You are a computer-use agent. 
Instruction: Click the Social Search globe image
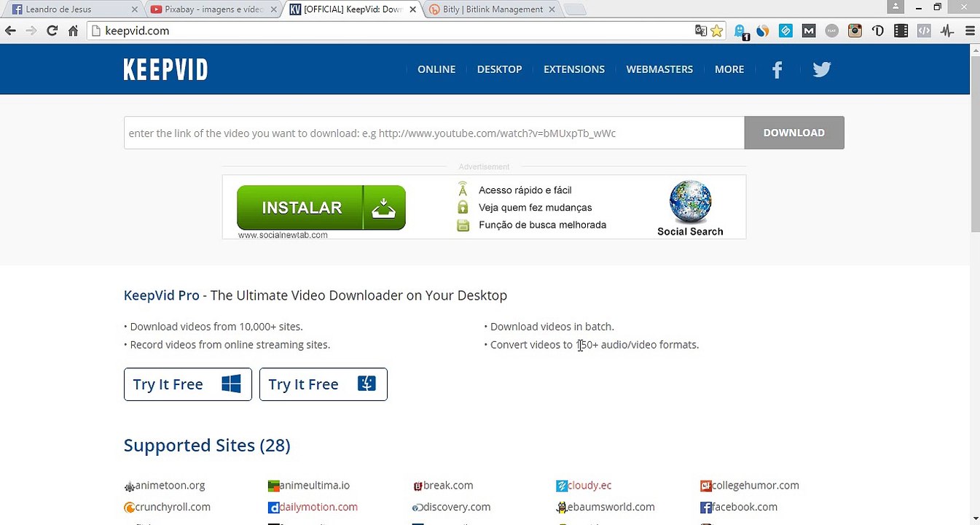[x=690, y=202]
